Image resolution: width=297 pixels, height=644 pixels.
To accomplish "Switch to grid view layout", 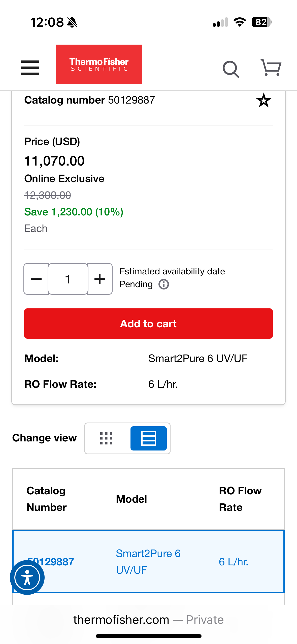I will 106,438.
